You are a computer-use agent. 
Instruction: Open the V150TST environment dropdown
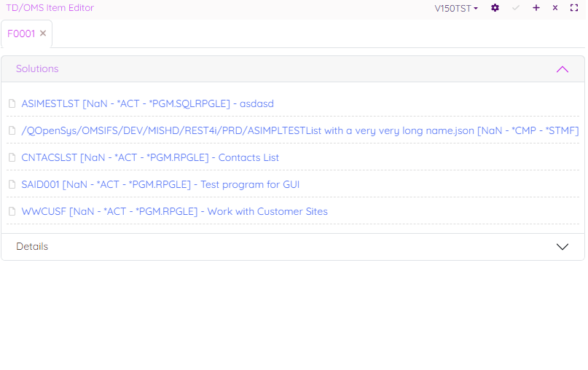coord(456,9)
